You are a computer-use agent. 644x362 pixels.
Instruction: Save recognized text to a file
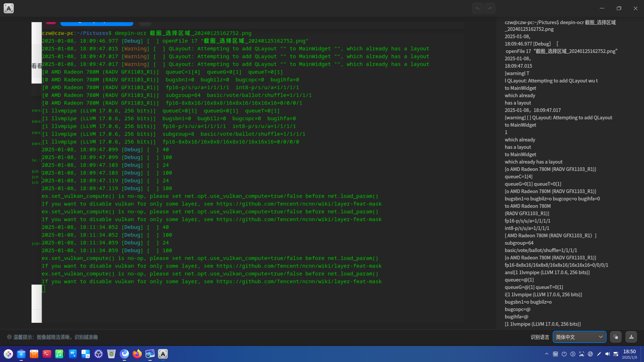pyautogui.click(x=631, y=337)
